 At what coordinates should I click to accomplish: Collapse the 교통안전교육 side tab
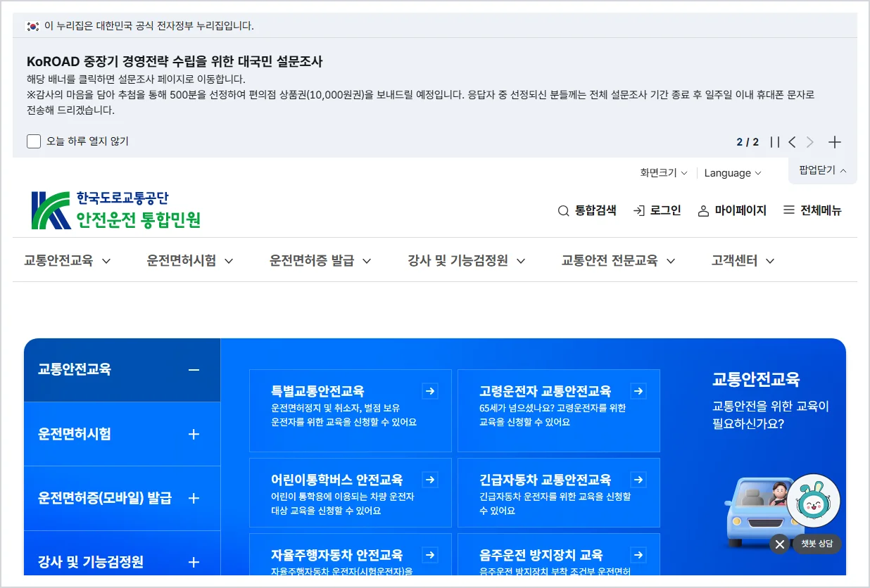pos(122,370)
